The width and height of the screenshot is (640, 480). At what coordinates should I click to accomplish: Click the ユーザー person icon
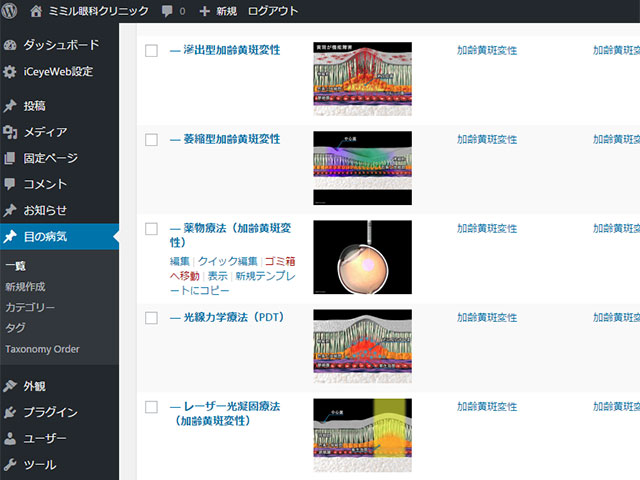pos(10,438)
